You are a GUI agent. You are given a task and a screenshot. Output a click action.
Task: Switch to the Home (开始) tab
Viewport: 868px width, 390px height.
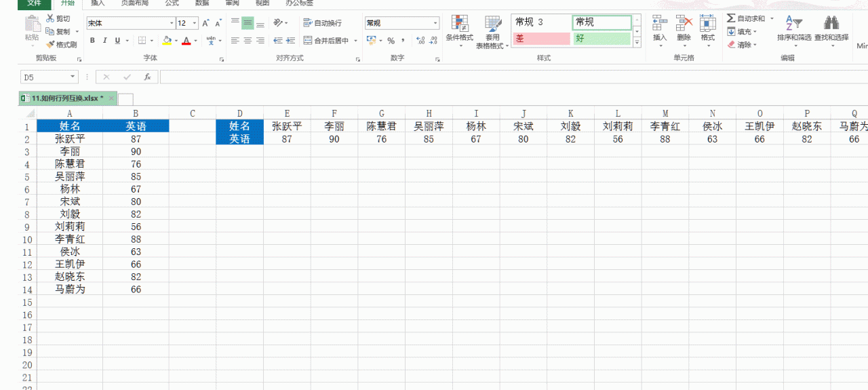67,3
